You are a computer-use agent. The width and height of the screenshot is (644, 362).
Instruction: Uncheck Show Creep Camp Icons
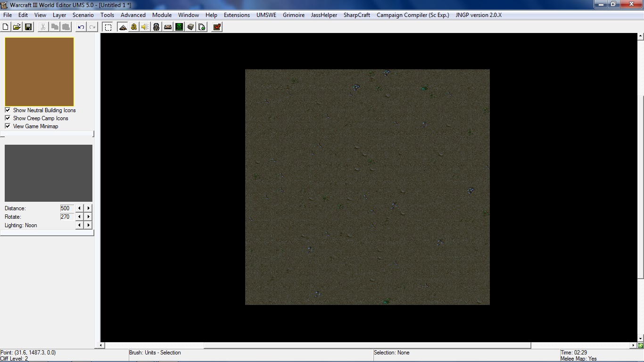8,118
